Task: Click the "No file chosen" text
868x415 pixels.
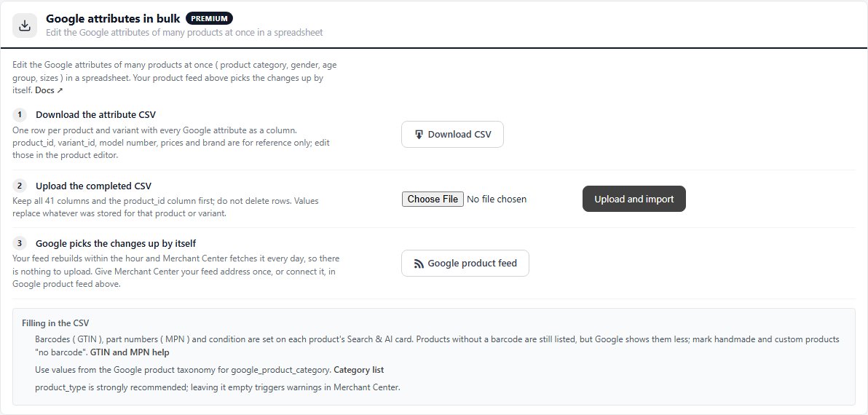Action: 497,199
